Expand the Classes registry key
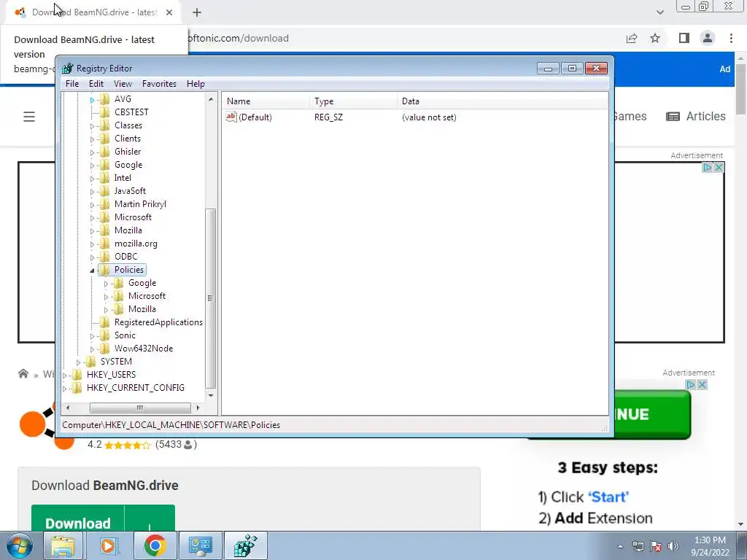 coord(92,126)
